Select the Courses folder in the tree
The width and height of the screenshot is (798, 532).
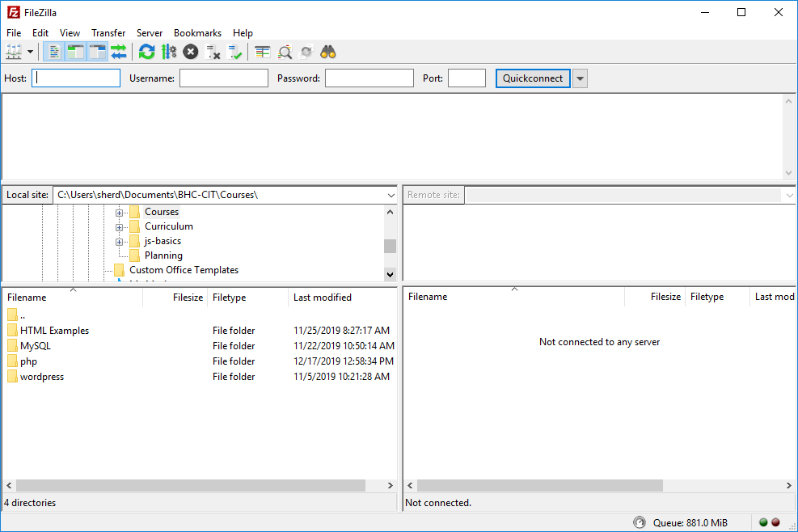coord(162,212)
